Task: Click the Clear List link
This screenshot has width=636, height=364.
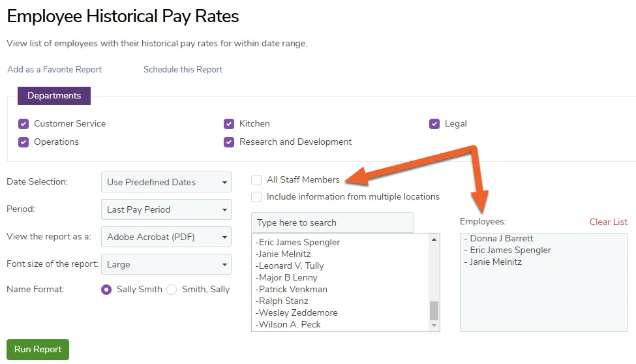Action: (x=609, y=222)
